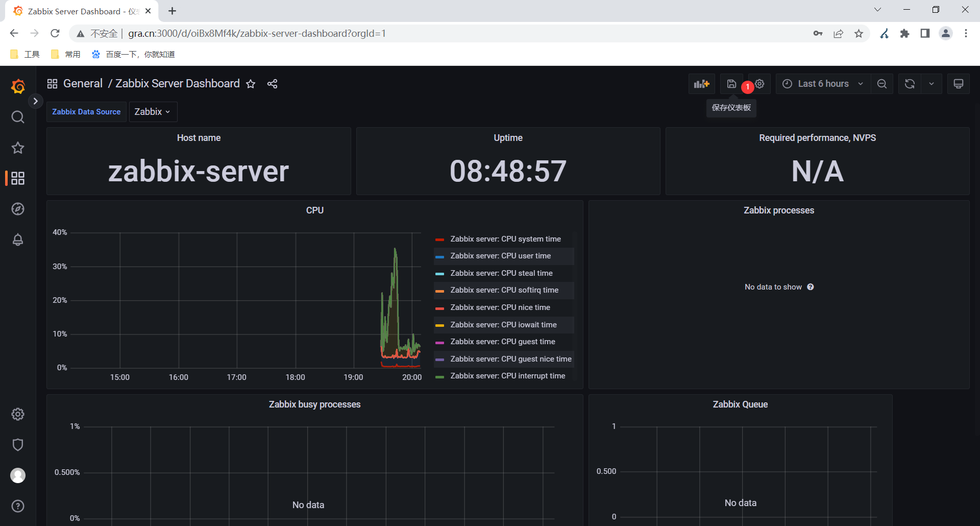This screenshot has width=980, height=526.
Task: Close the Zabbix Server Dashboard browser tab
Action: pyautogui.click(x=148, y=11)
